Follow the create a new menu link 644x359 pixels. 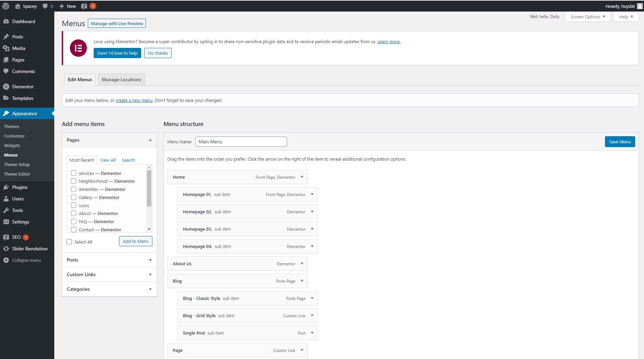pos(134,100)
